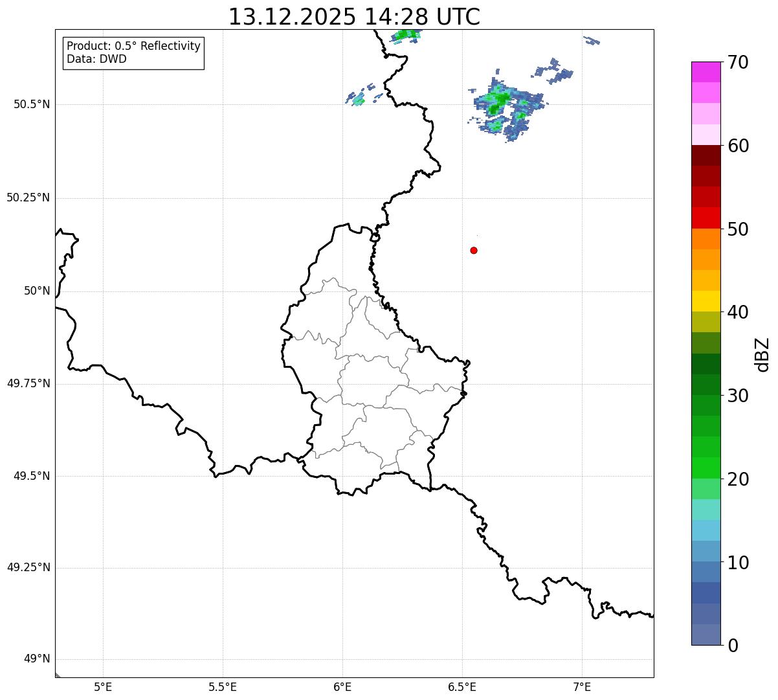The height and width of the screenshot is (700, 778).
Task: Click the small radar echo west of 6°E border
Action: [x=357, y=98]
